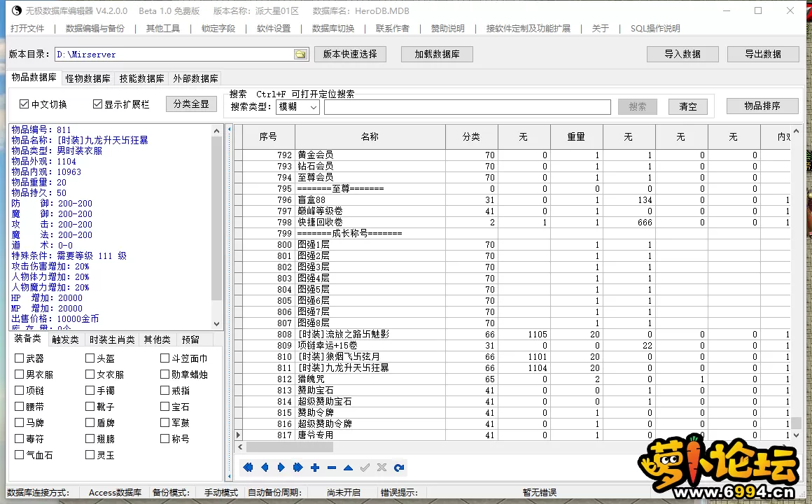Check the 翅膀 checkbox
The width and height of the screenshot is (812, 504).
click(90, 438)
